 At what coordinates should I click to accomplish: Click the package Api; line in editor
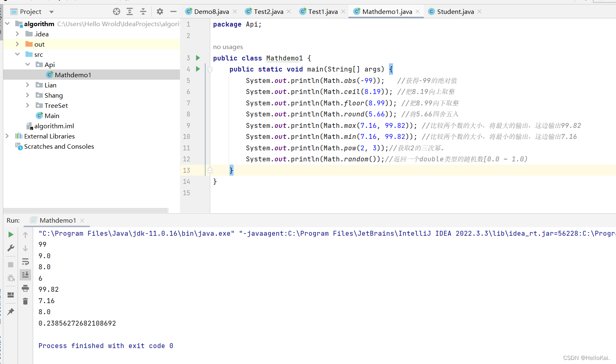pyautogui.click(x=237, y=25)
